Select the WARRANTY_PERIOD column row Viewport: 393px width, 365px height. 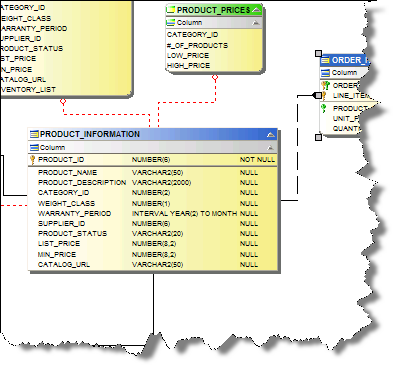tap(153, 214)
